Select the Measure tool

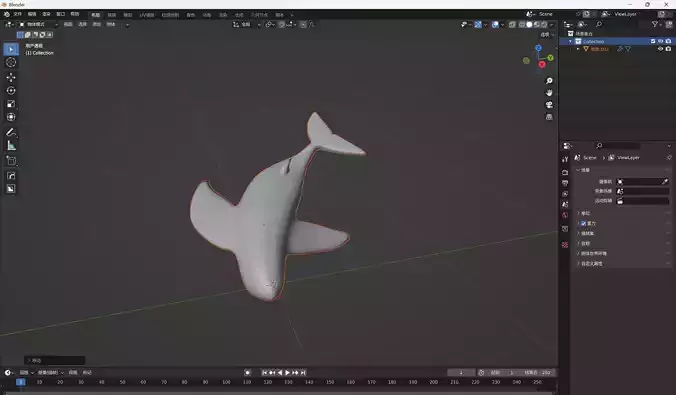[x=11, y=146]
